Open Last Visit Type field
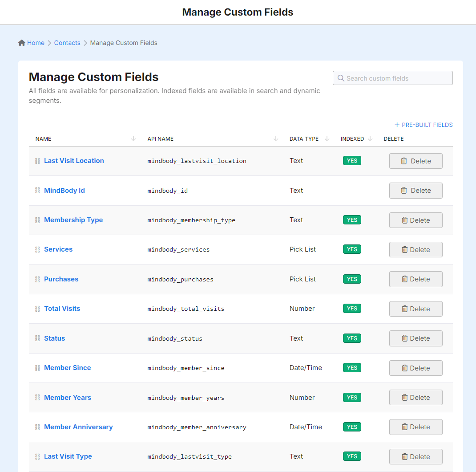This screenshot has height=472, width=476. click(68, 456)
